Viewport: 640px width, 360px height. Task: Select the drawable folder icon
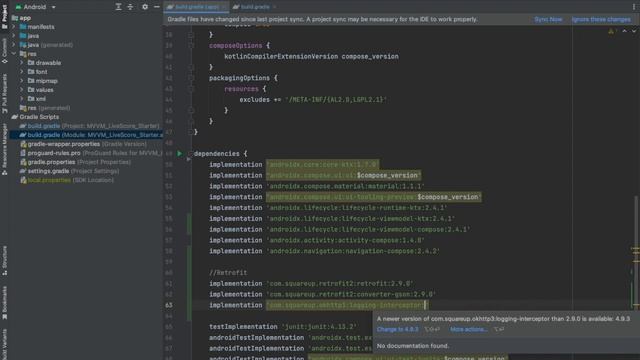point(31,63)
